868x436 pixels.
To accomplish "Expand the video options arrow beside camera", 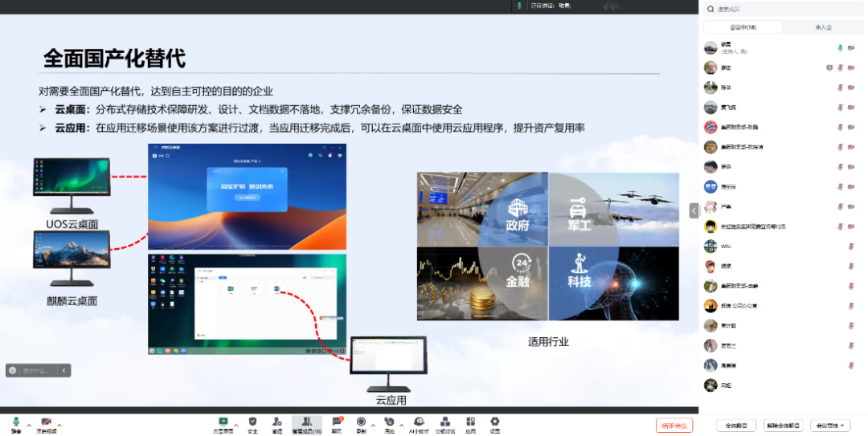I will pyautogui.click(x=59, y=426).
